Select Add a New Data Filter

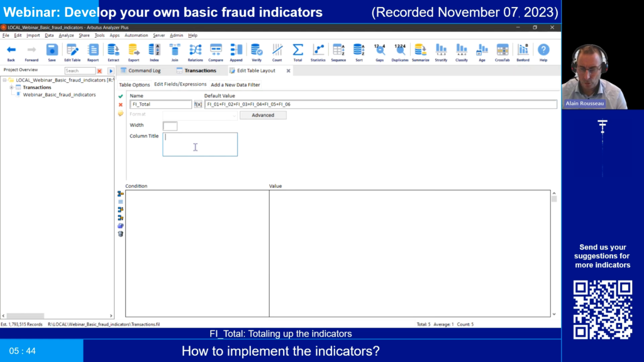pos(235,85)
